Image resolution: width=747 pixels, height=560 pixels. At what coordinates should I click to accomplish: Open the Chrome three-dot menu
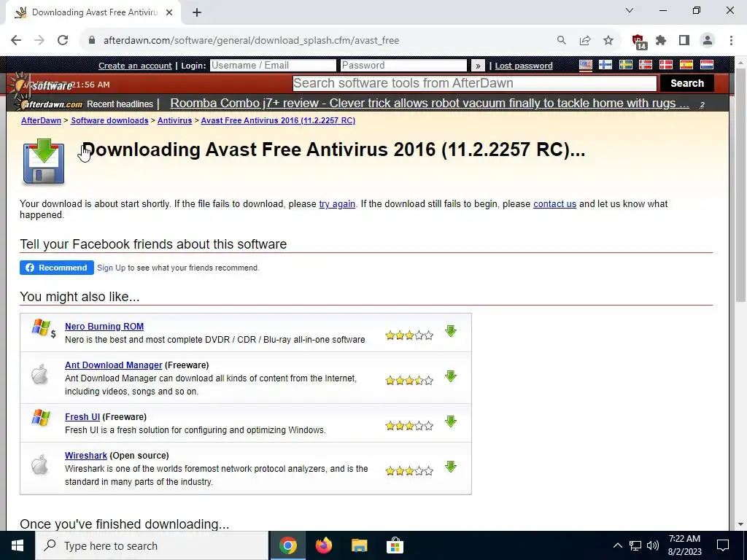(731, 41)
